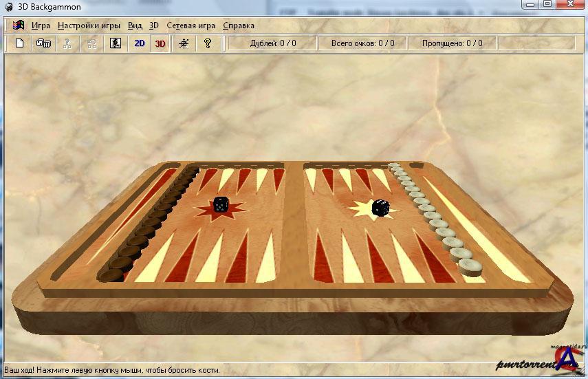
Task: Expand the 3D menu
Action: click(154, 25)
